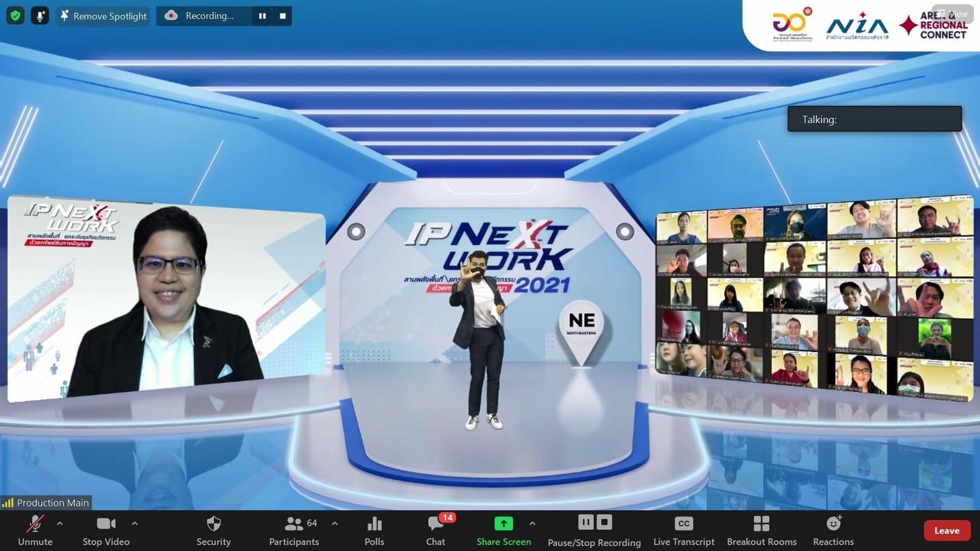Click the Area Regional Connect logo
Viewport: 980px width, 551px height.
coord(934,24)
